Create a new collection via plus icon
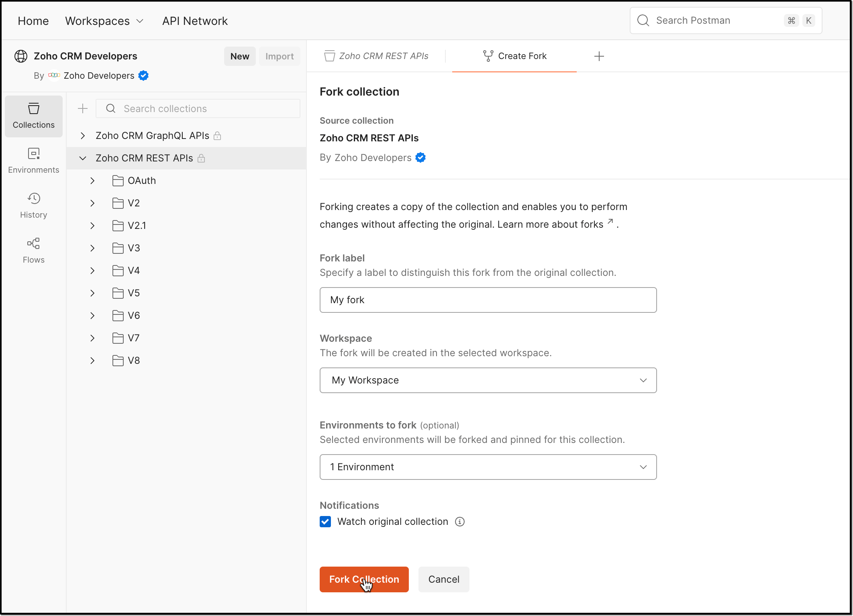 tap(82, 108)
